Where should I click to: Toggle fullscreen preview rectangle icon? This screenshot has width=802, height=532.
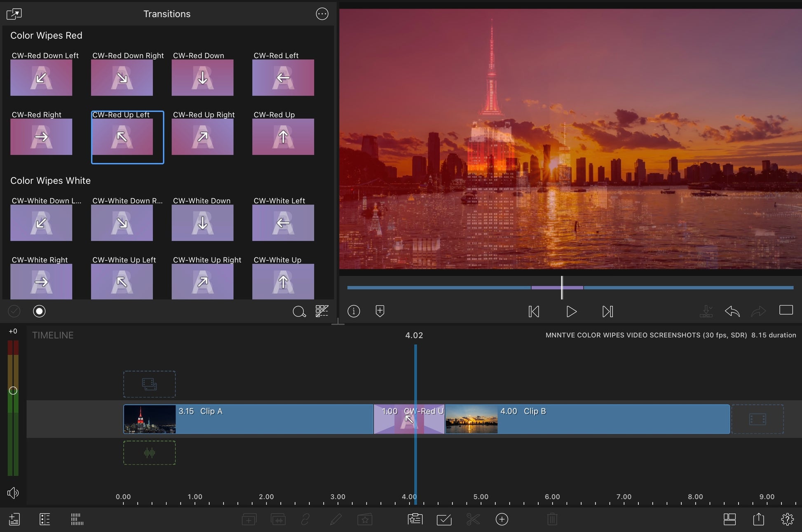786,310
